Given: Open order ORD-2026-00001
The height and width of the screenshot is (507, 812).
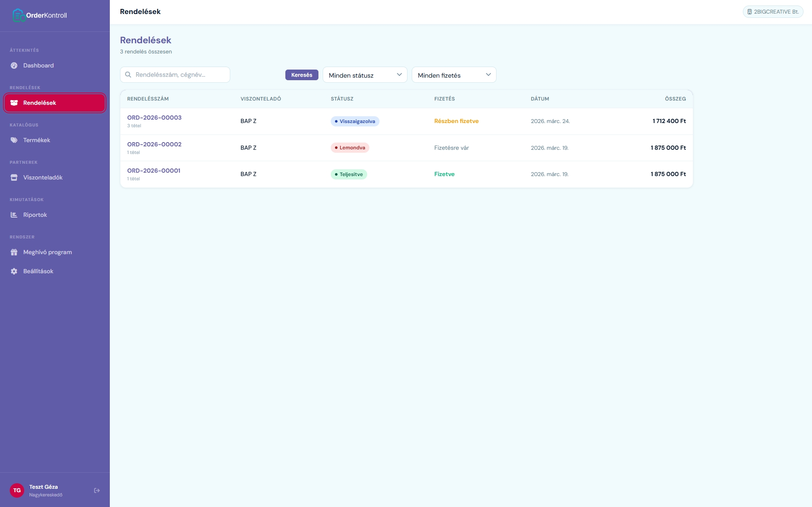Looking at the screenshot, I should coord(153,171).
